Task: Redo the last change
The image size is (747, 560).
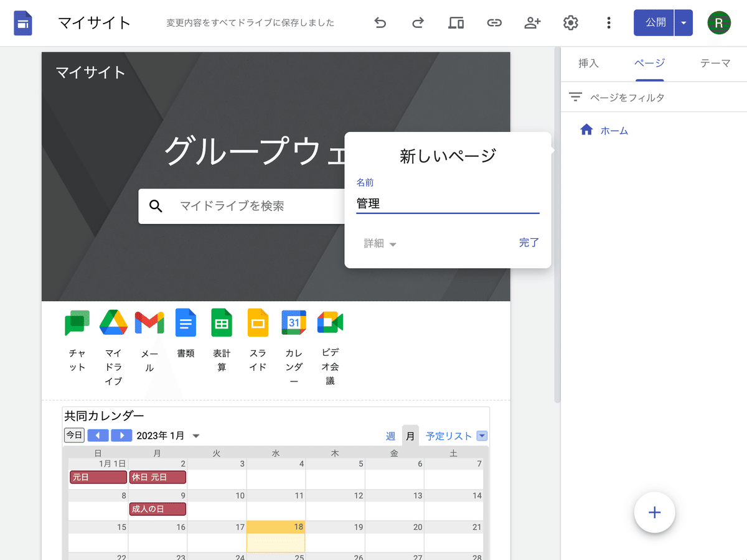Action: pos(418,23)
